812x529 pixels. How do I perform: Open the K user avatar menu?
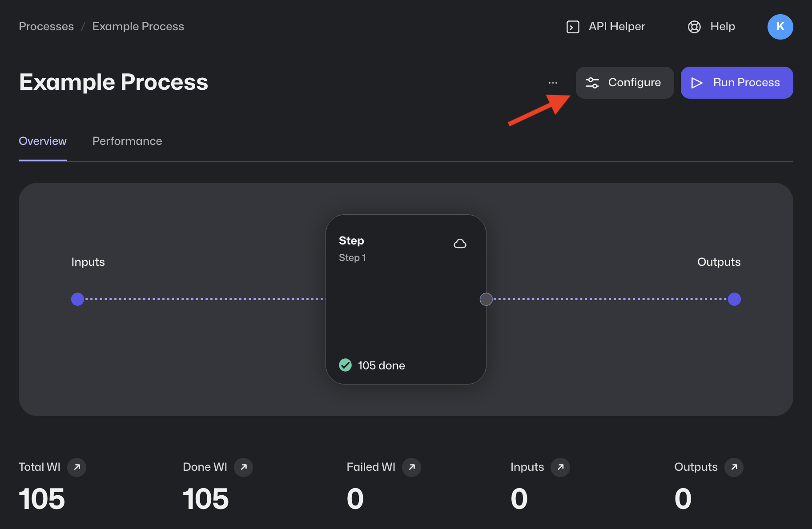coord(780,27)
